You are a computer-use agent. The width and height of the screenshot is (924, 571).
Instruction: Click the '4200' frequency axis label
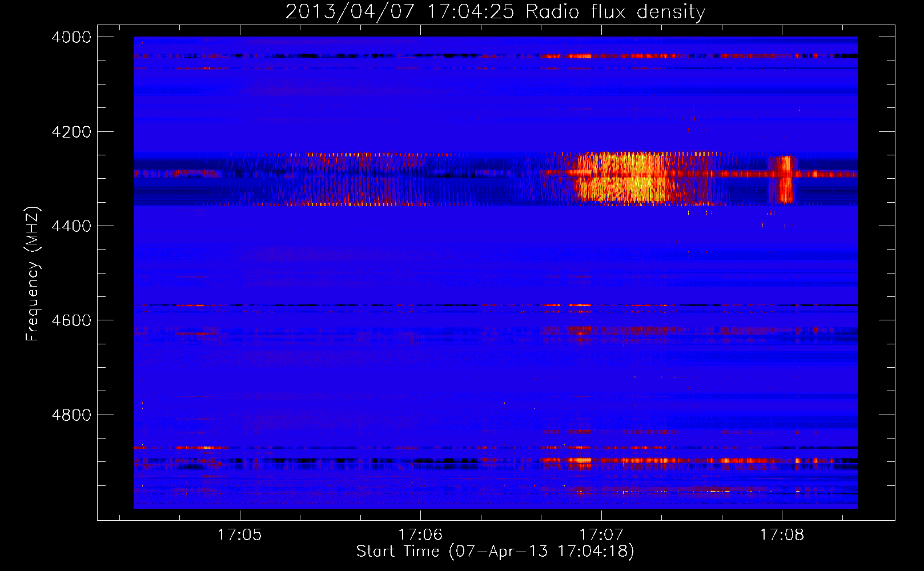(x=71, y=132)
